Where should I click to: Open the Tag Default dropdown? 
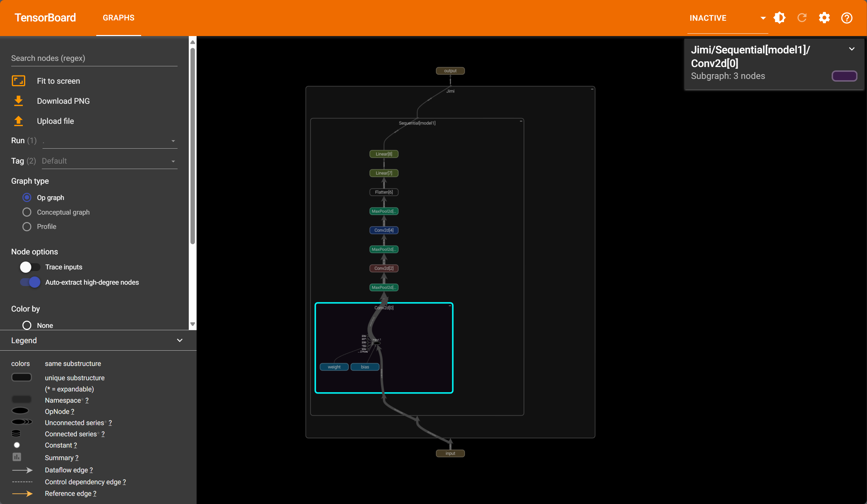point(110,161)
